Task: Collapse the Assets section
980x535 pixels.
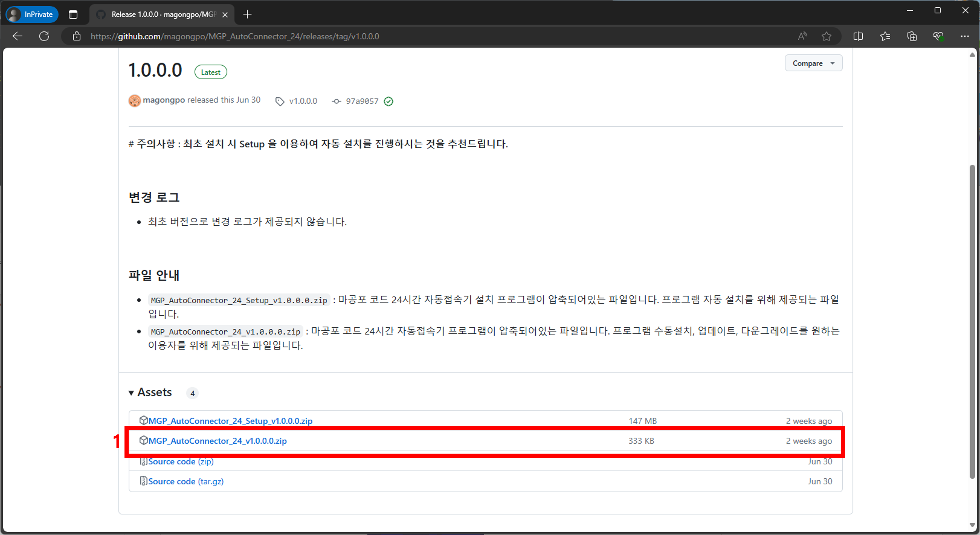Action: (150, 392)
